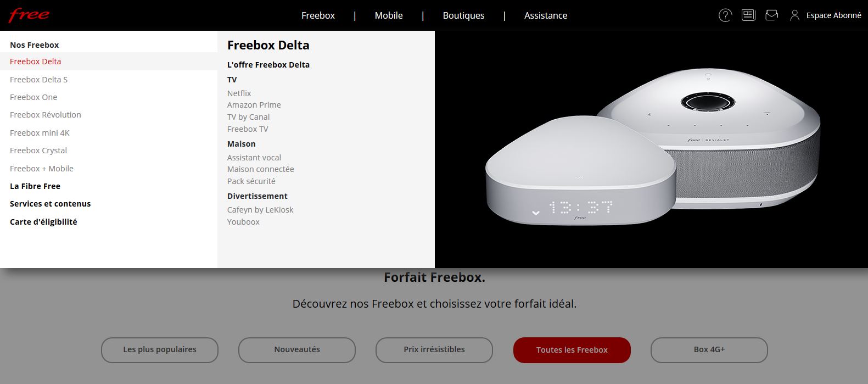The width and height of the screenshot is (868, 384).
Task: Expand Services et contenus section
Action: 50,204
